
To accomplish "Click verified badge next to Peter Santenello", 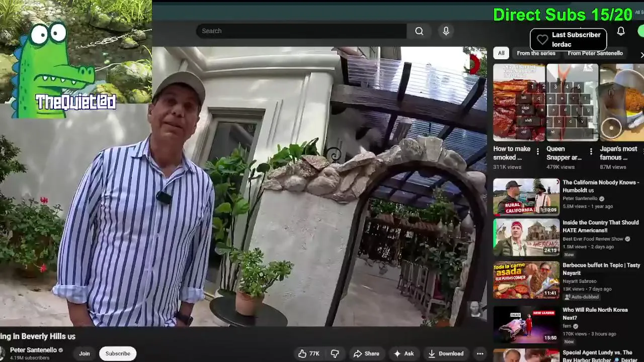I will point(61,350).
